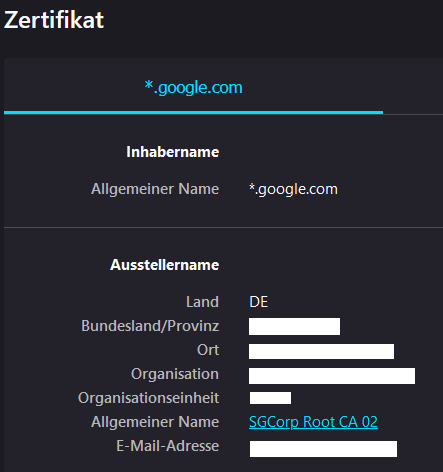Open the SGCorp Root CA 02 link
The height and width of the screenshot is (472, 443).
(x=313, y=422)
